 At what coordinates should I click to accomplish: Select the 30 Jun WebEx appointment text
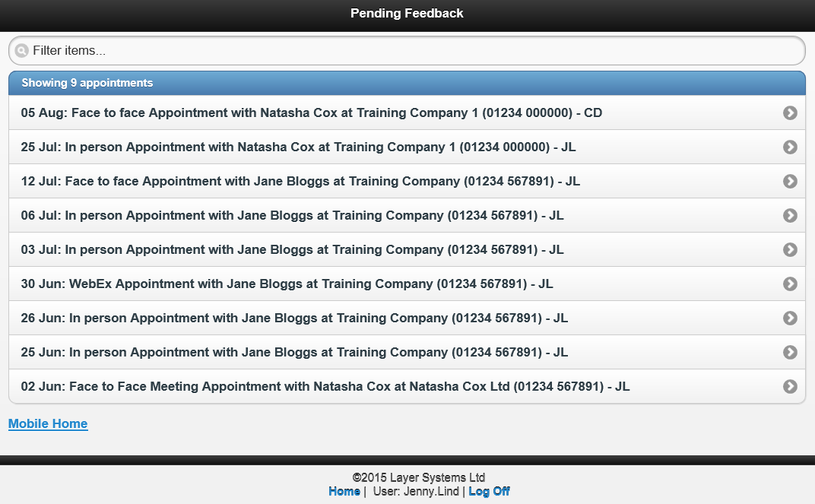tap(287, 284)
